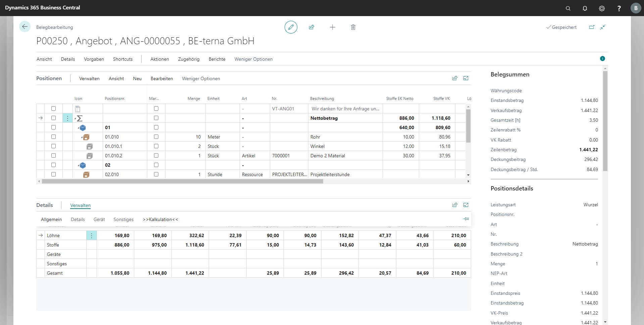644x325 pixels.
Task: Click the share icon in header
Action: (x=311, y=27)
